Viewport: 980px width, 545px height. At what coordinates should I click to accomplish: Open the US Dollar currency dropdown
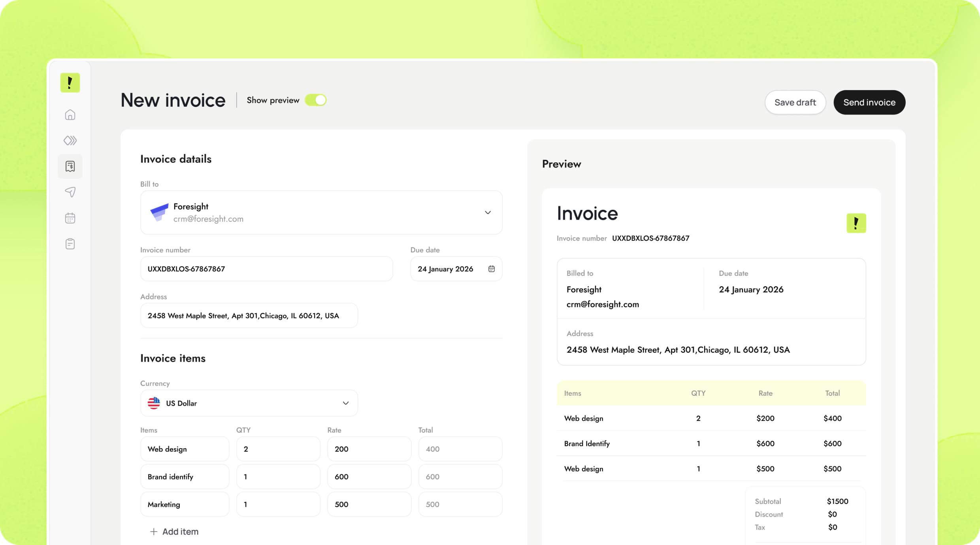pyautogui.click(x=249, y=403)
